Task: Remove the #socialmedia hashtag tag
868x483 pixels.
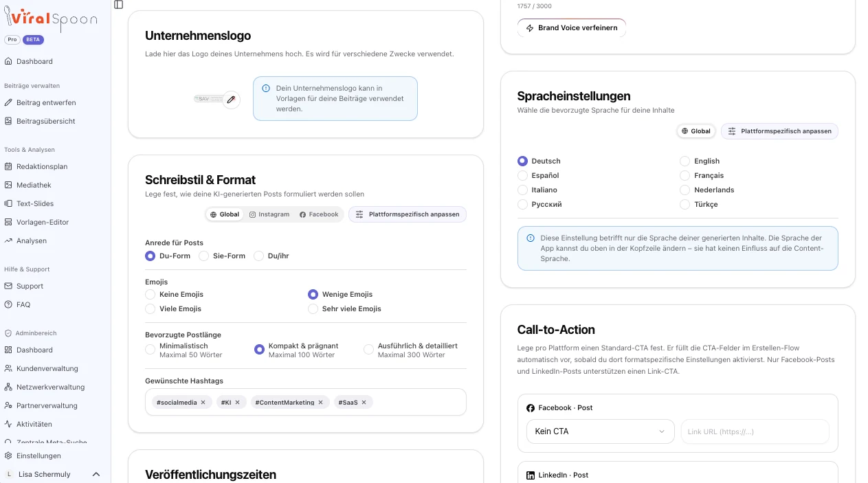Action: 203,403
